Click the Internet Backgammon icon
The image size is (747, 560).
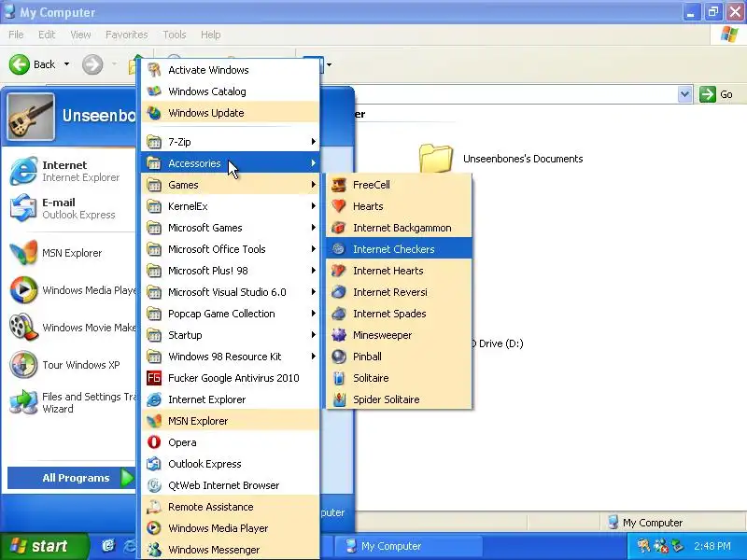coord(339,228)
